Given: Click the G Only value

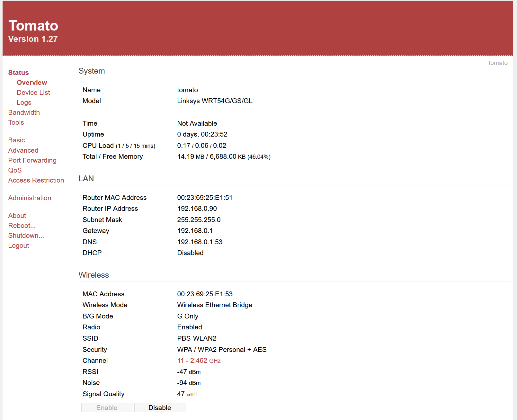Looking at the screenshot, I should pyautogui.click(x=188, y=316).
